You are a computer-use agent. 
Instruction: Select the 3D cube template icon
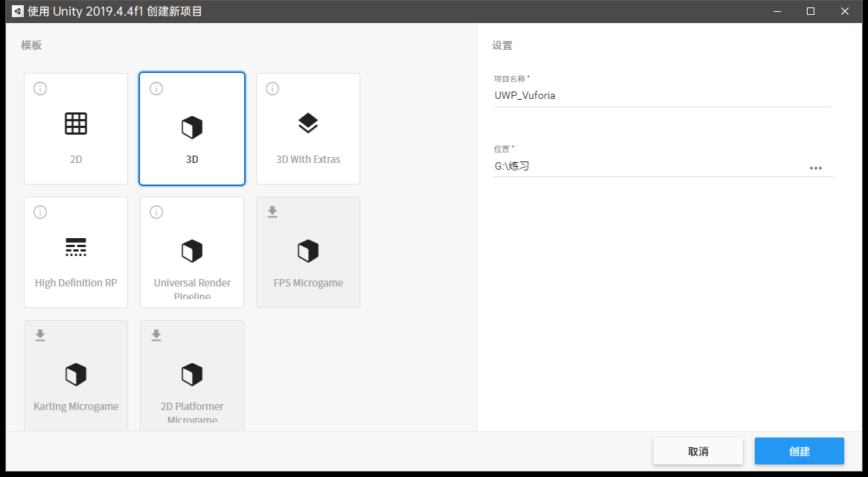tap(192, 127)
